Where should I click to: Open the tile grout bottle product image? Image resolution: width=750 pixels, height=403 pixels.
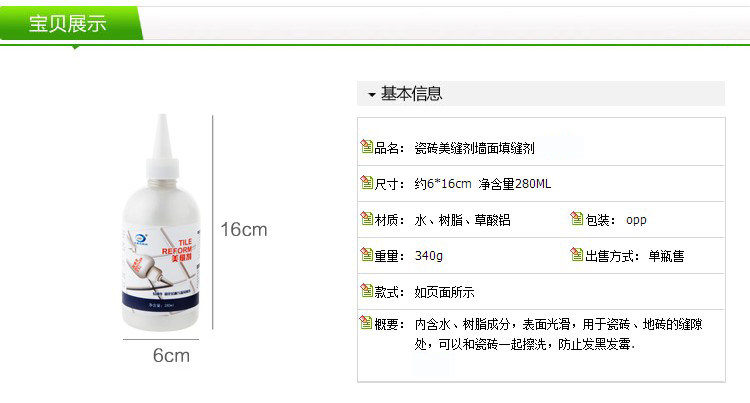click(x=161, y=222)
